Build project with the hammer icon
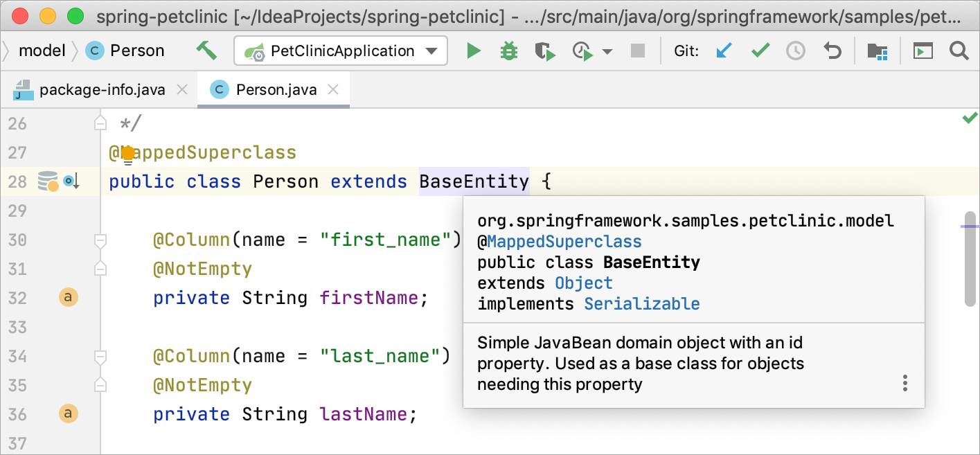Viewport: 980px width, 455px height. (206, 51)
